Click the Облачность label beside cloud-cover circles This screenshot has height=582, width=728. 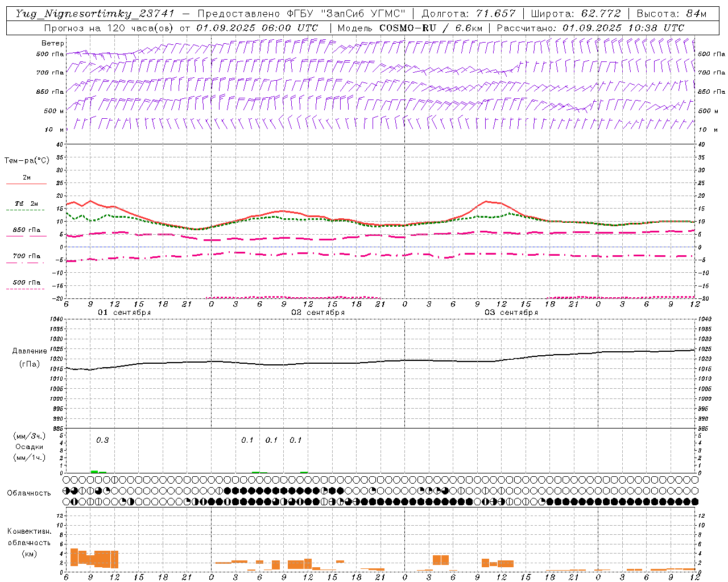(29, 493)
